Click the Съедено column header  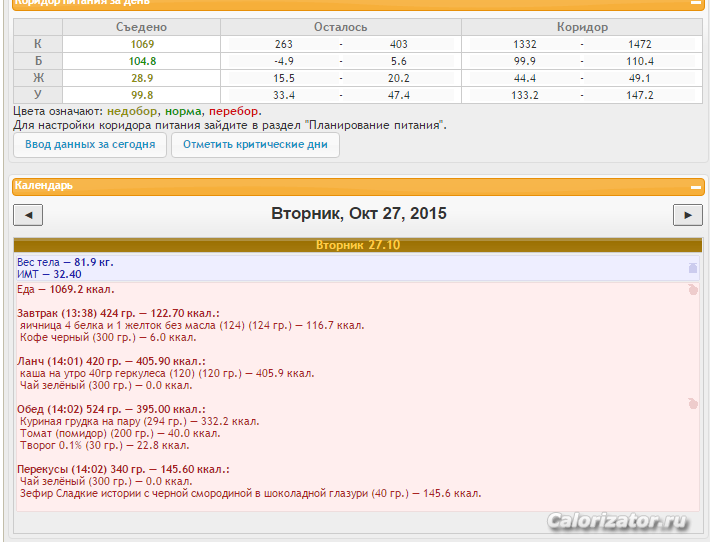pyautogui.click(x=141, y=28)
